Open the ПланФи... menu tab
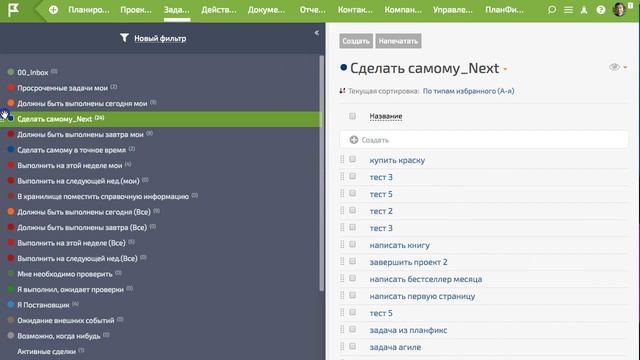The height and width of the screenshot is (360, 640). [x=504, y=10]
